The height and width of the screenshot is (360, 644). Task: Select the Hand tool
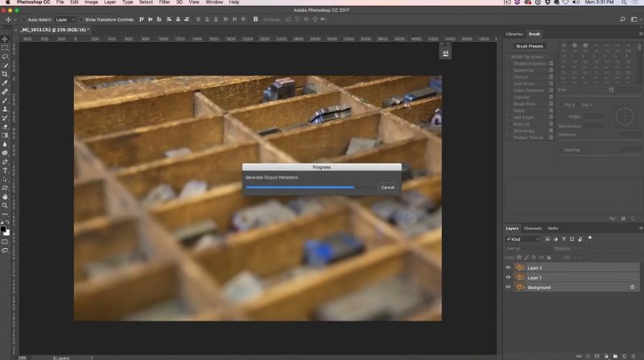pyautogui.click(x=5, y=197)
